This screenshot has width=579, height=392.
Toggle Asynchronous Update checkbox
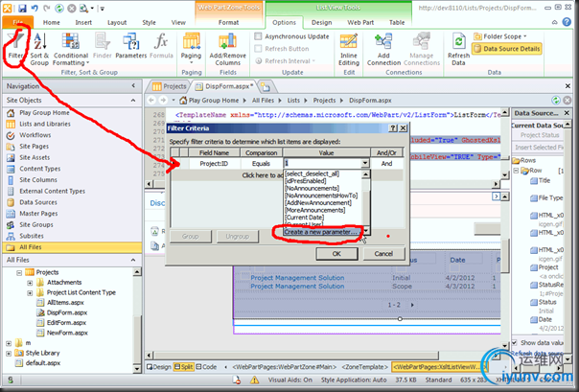258,36
